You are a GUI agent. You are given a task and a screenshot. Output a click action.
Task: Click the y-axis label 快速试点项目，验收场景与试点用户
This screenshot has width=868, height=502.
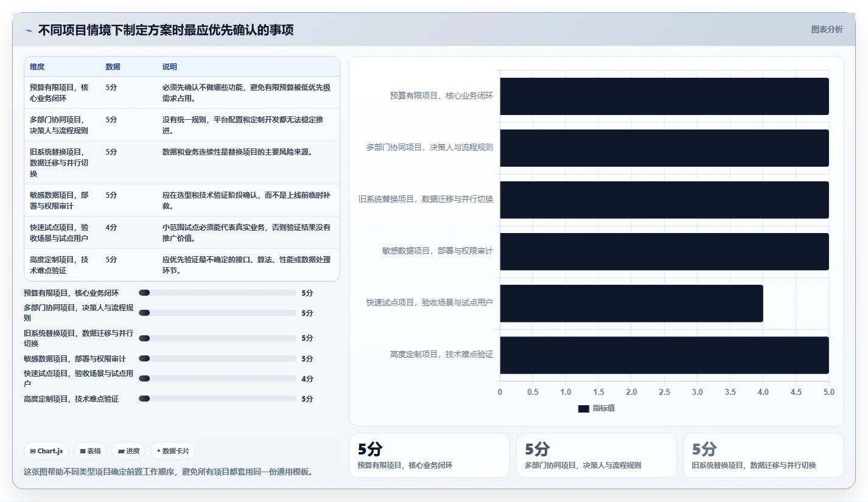430,302
